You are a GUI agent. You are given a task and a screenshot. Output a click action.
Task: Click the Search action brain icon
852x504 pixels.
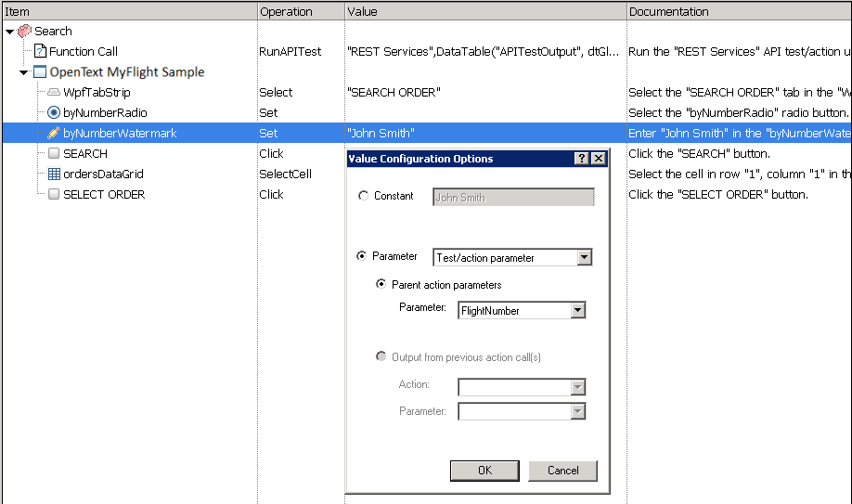tap(25, 31)
